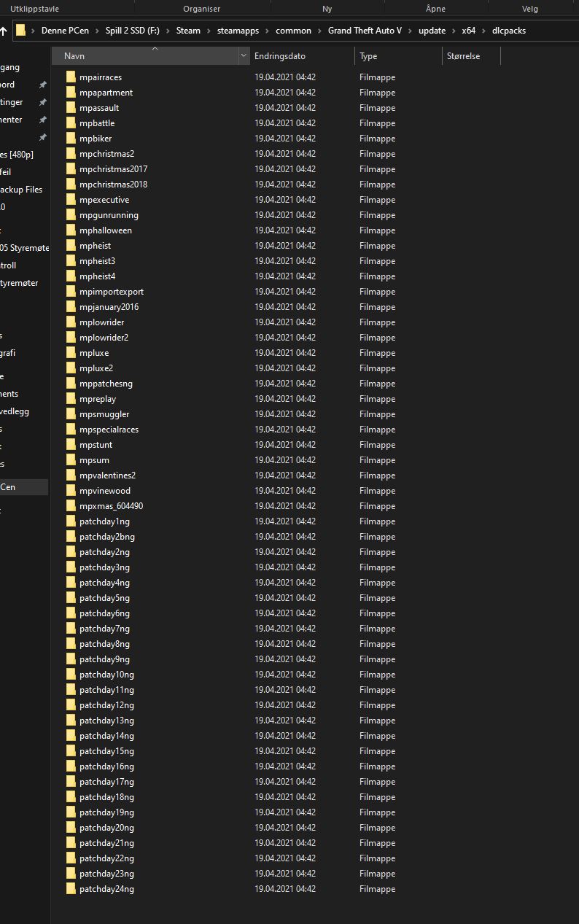Viewport: 579px width, 924px height.
Task: Expand the breadcrumb chevron after common
Action: [x=319, y=31]
